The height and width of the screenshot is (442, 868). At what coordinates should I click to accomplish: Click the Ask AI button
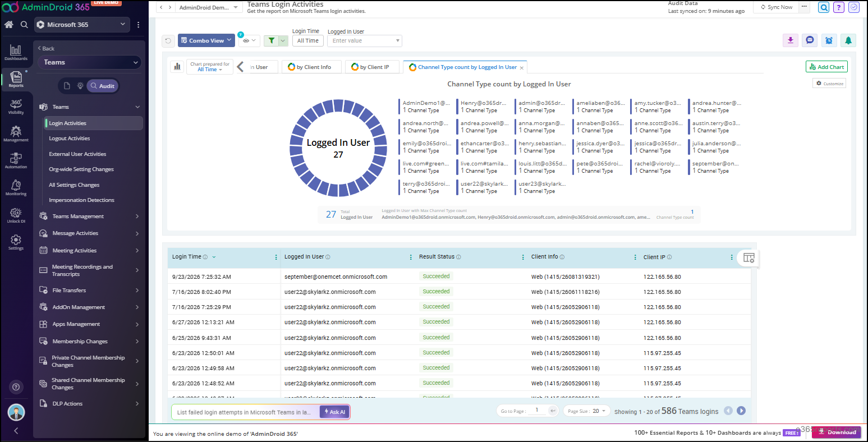[335, 412]
